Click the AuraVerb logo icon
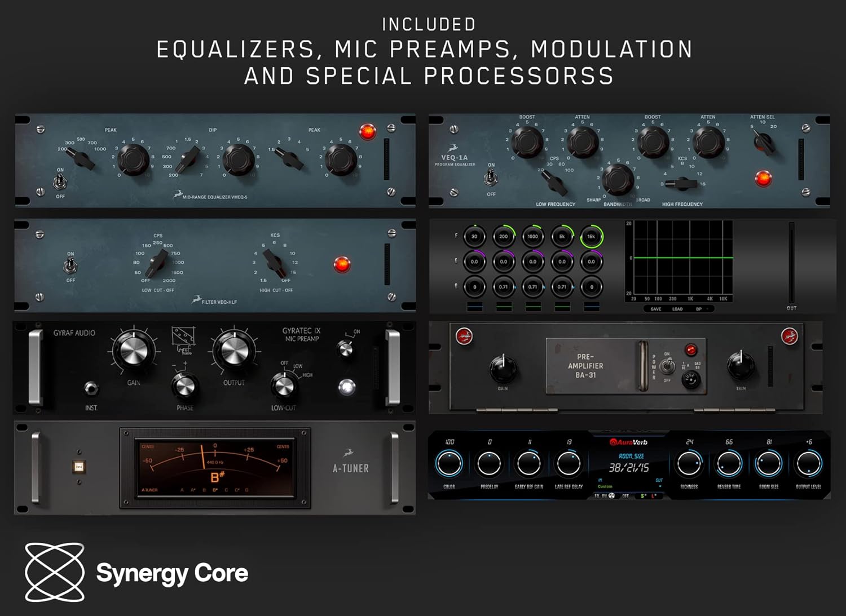 [614, 442]
